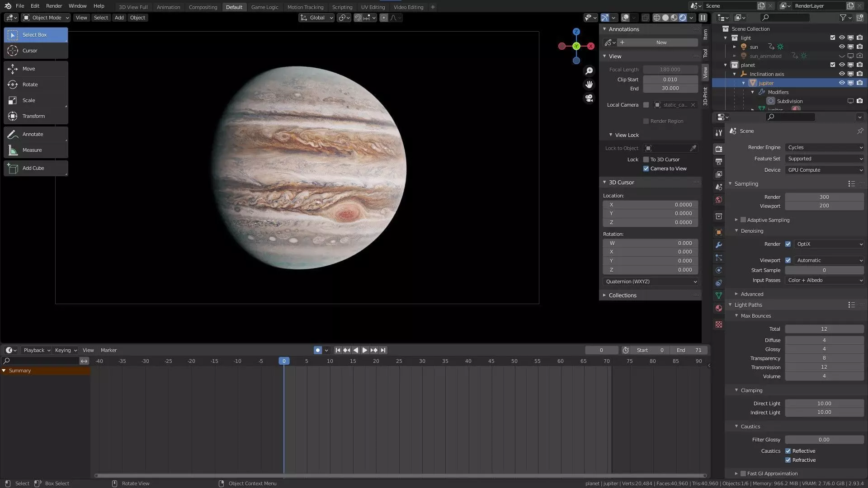
Task: Play the animation forward
Action: (365, 350)
